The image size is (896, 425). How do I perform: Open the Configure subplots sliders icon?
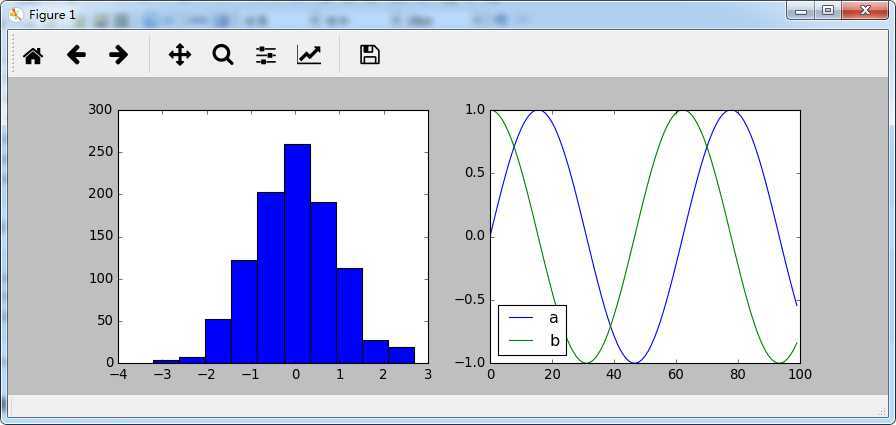point(266,55)
